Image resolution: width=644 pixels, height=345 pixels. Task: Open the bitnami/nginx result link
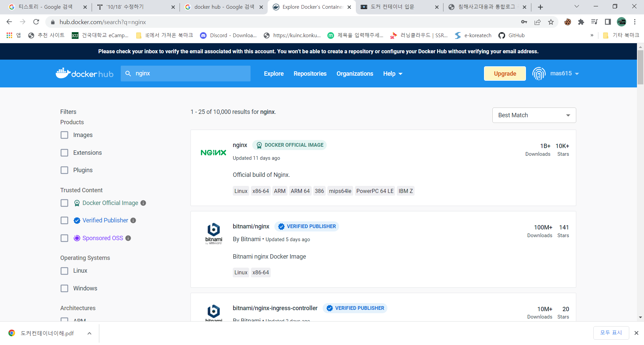point(251,226)
